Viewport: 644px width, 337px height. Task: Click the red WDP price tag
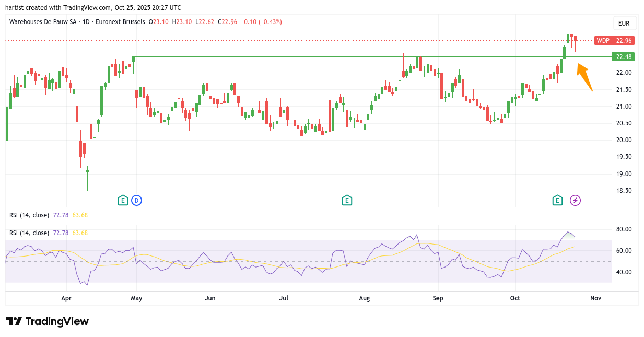coord(603,41)
